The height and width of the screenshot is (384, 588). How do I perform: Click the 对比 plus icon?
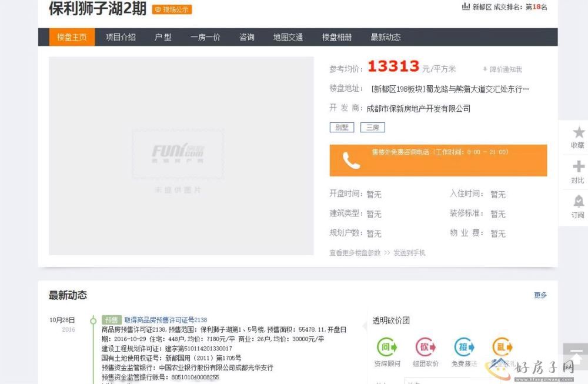(x=579, y=166)
